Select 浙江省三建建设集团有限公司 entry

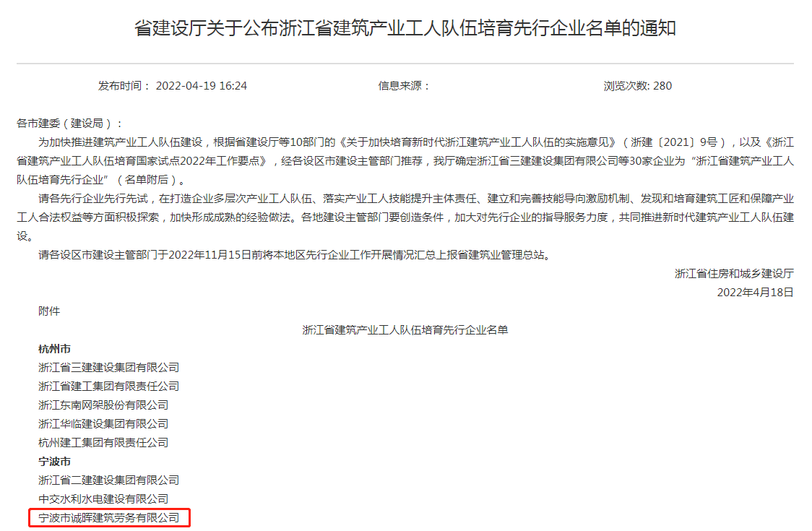pyautogui.click(x=109, y=367)
